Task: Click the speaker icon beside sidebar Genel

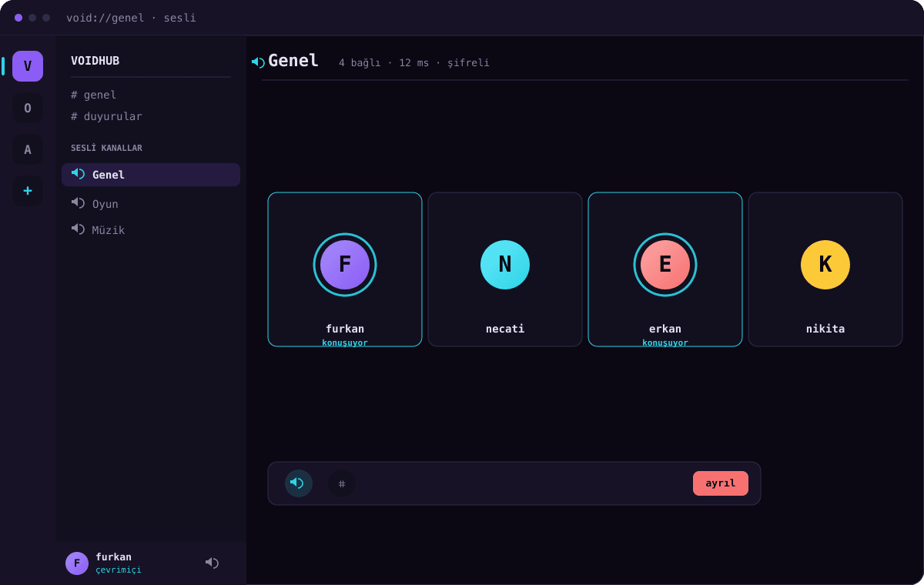Action: pyautogui.click(x=78, y=173)
